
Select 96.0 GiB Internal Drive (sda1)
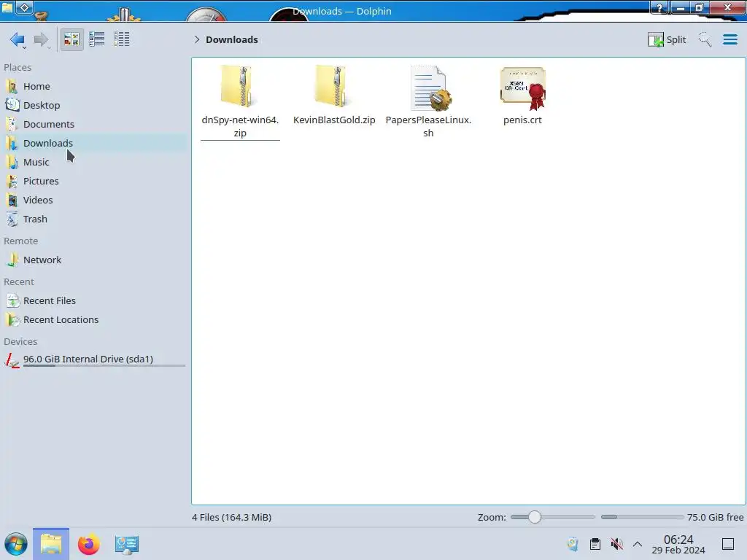coord(94,359)
